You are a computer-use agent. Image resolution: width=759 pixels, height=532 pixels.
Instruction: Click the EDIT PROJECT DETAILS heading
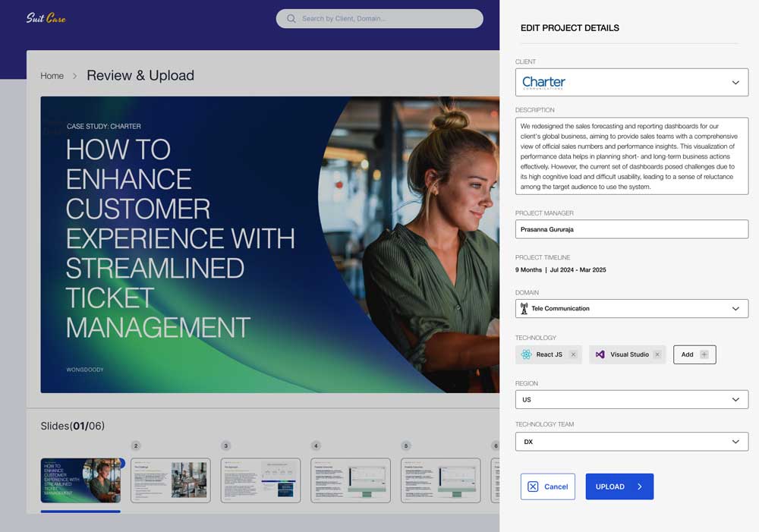[x=570, y=28]
